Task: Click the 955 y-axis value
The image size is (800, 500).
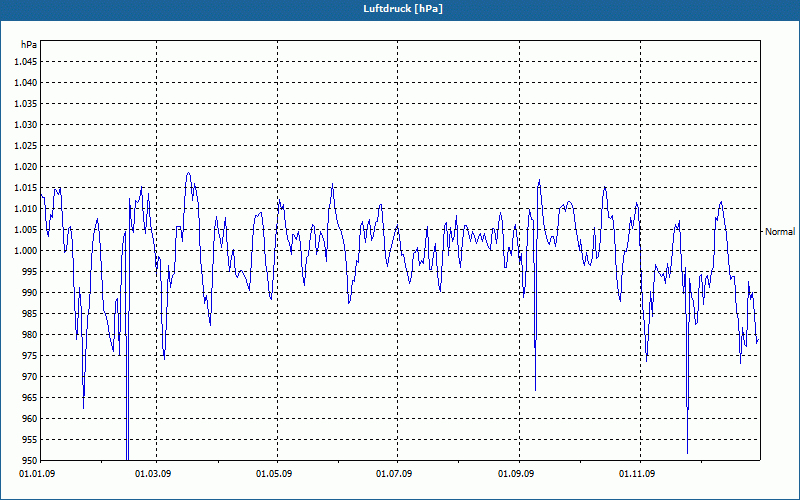Action: tap(31, 440)
